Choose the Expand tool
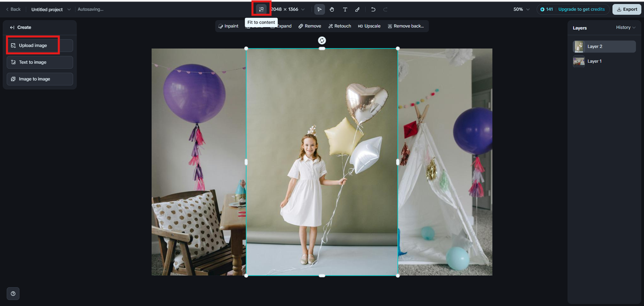Screen dimensions: 644x306 [x=281, y=26]
